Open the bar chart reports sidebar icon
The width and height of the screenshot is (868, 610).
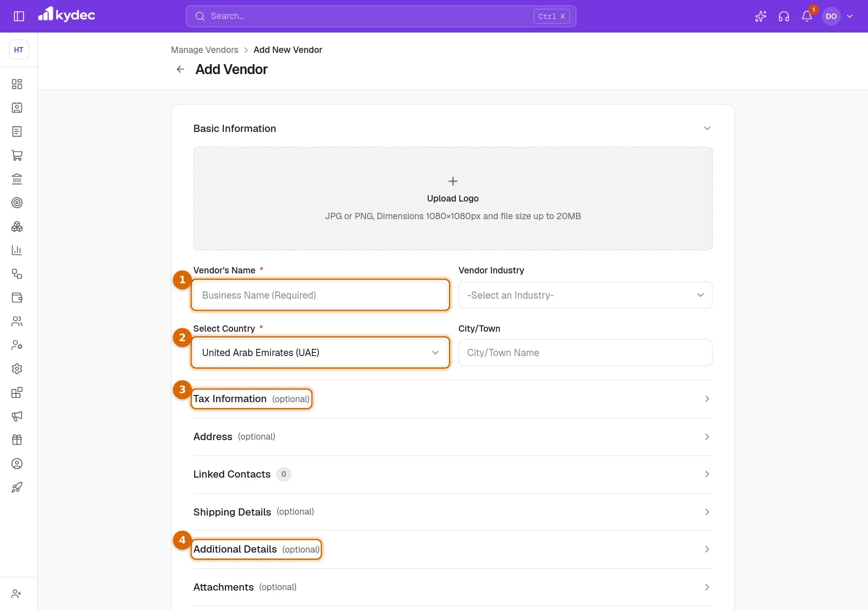17,250
